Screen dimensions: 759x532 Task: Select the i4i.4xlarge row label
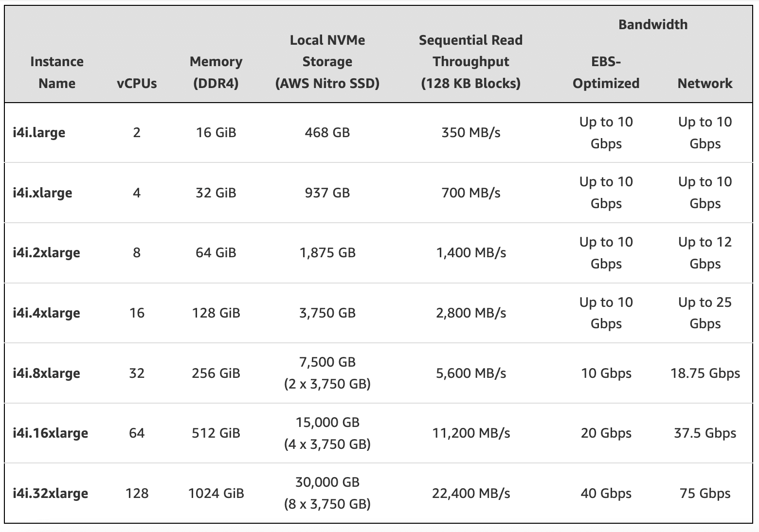[x=46, y=313]
